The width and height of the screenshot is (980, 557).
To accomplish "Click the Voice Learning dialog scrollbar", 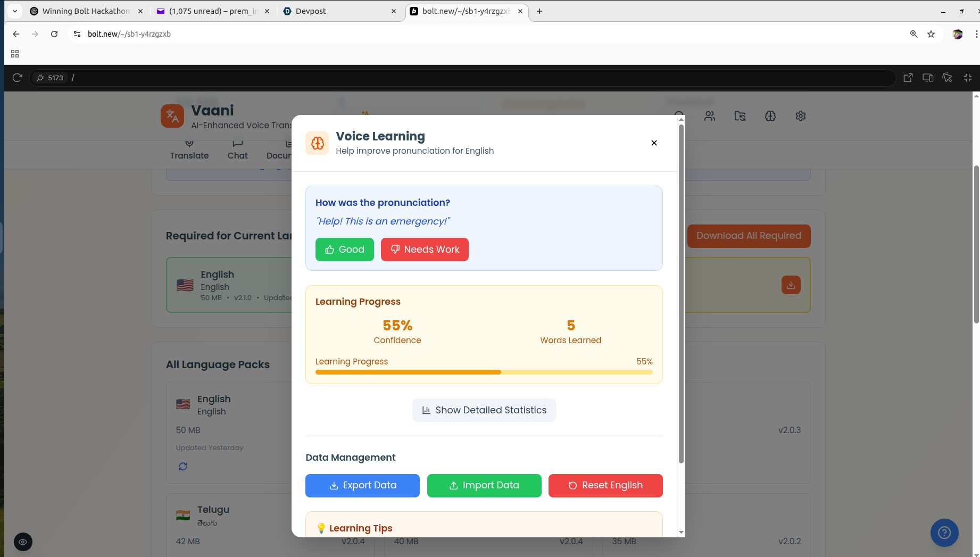I will pos(681,293).
